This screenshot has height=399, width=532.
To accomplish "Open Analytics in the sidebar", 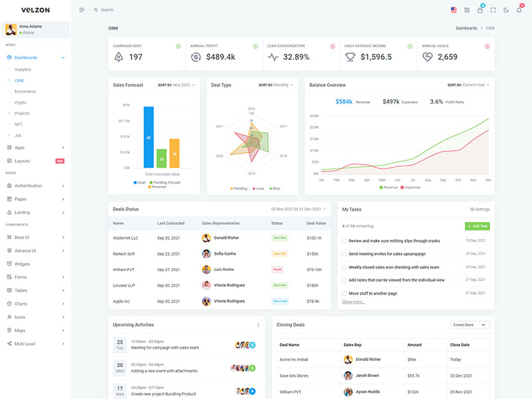I will [23, 69].
